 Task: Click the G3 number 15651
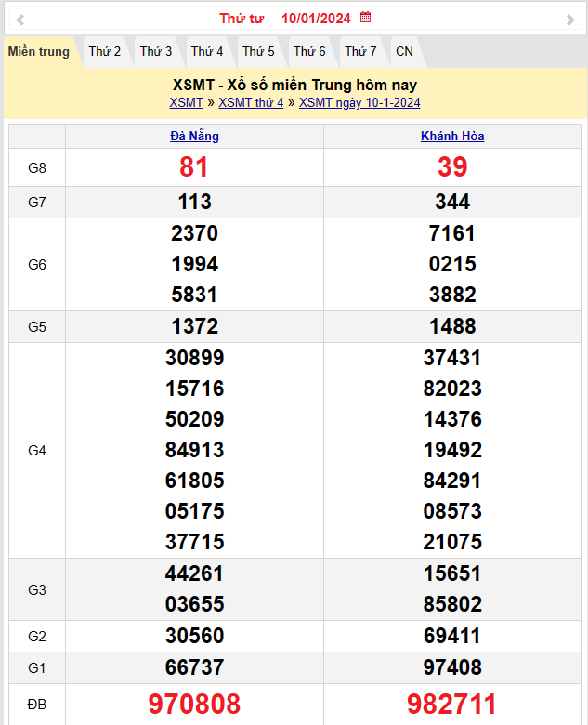452,573
